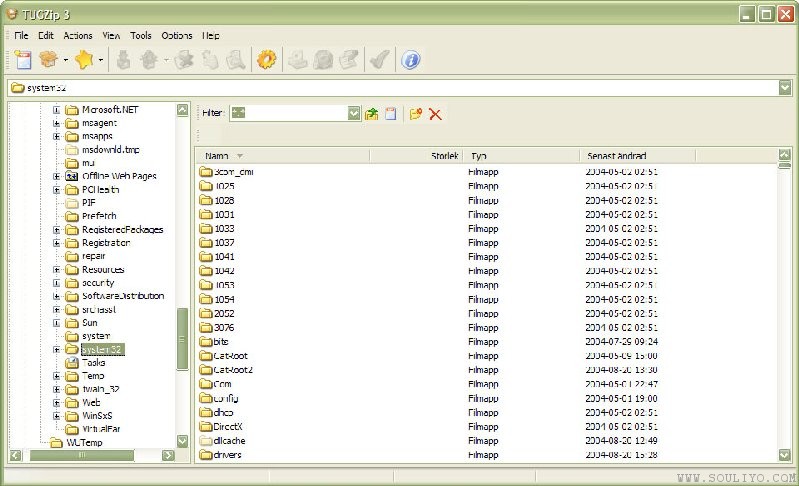Click the go up folder icon beside filter
This screenshot has height=486, width=799.
tap(372, 114)
